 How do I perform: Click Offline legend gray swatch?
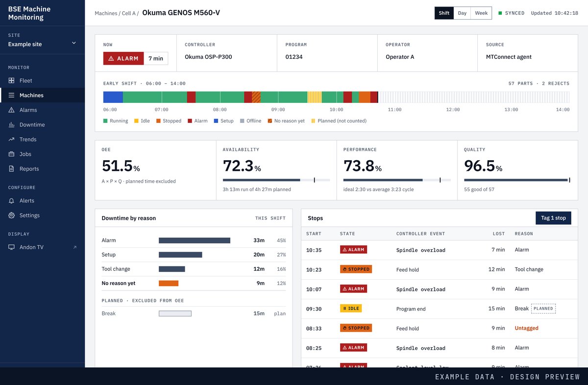pos(242,121)
